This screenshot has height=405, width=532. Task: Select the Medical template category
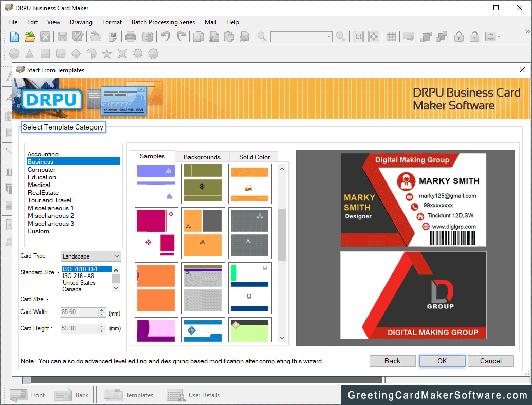coord(74,185)
